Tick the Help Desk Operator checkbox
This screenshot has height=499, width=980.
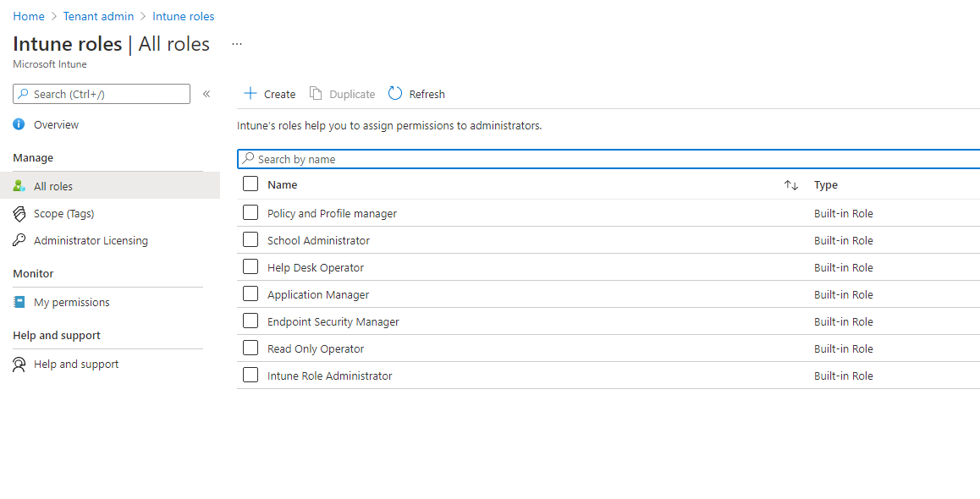pos(251,267)
